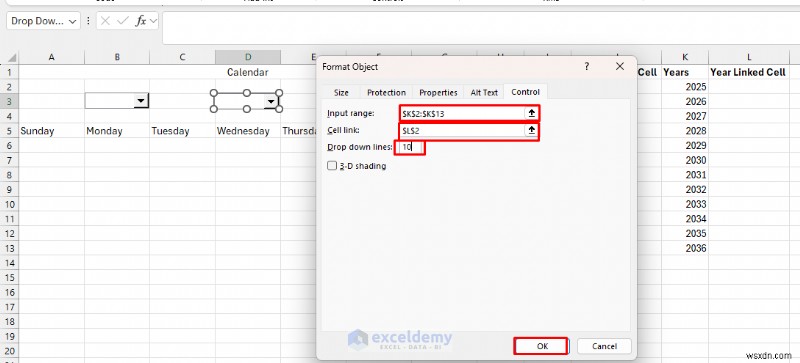Click the Year Linked Cell header

tap(748, 72)
